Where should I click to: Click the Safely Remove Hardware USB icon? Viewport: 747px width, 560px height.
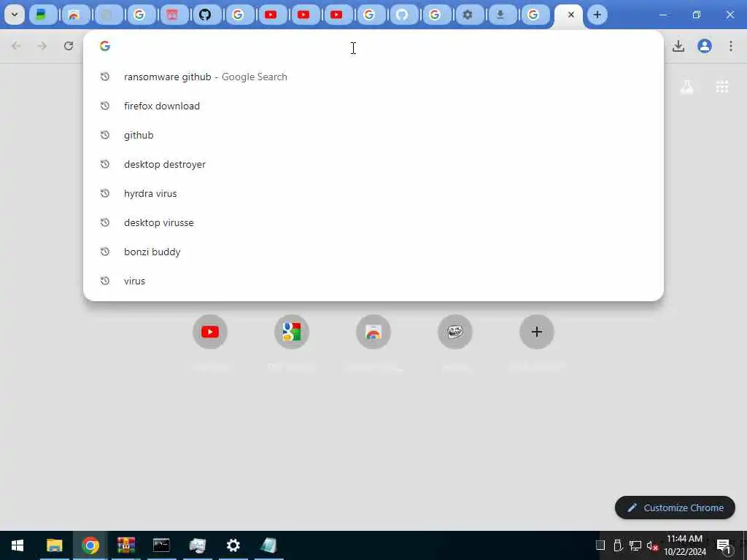click(618, 545)
